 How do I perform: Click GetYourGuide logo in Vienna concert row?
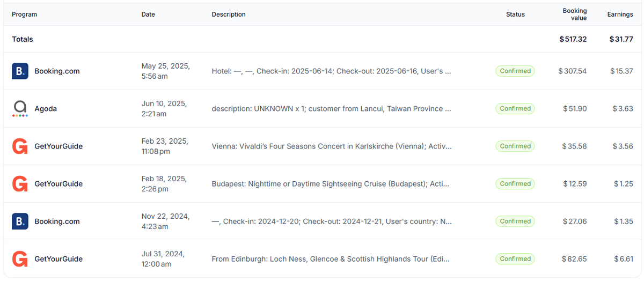coord(20,146)
